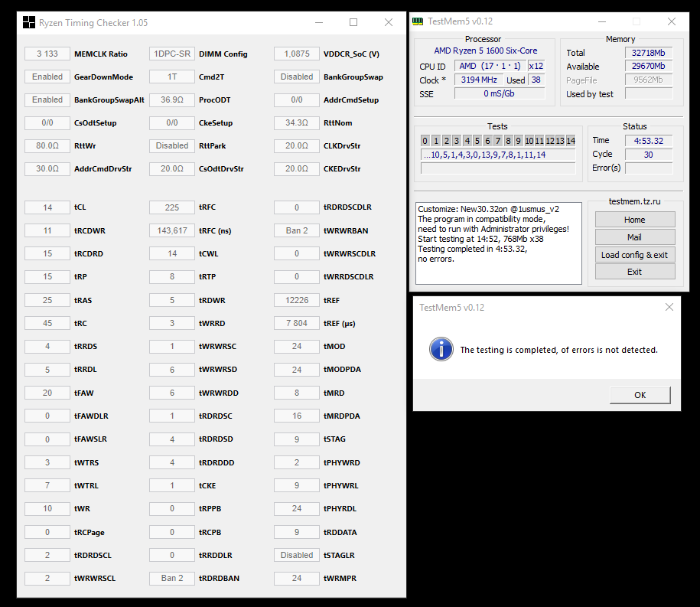Click the Cycle value 30

(648, 155)
